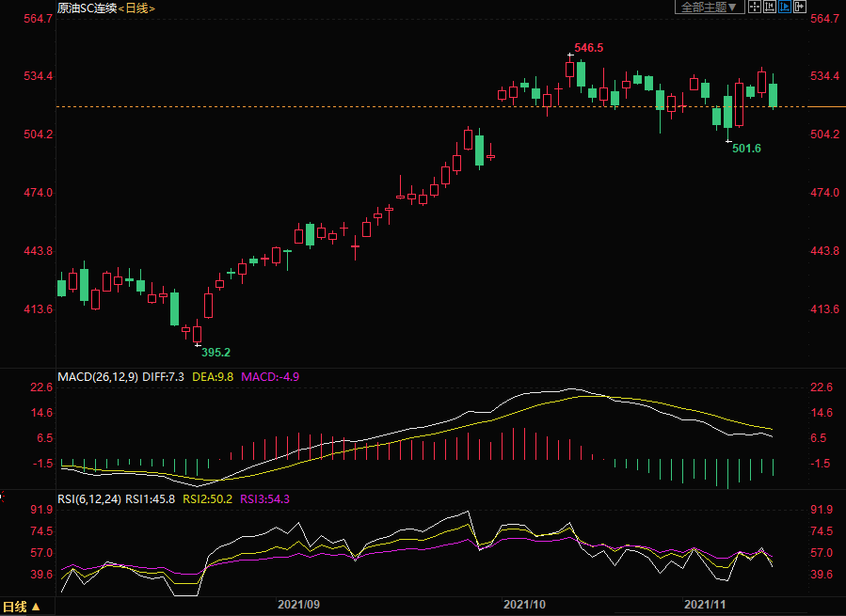Click the 501.6 low price marker
This screenshot has width=846, height=616.
point(746,149)
